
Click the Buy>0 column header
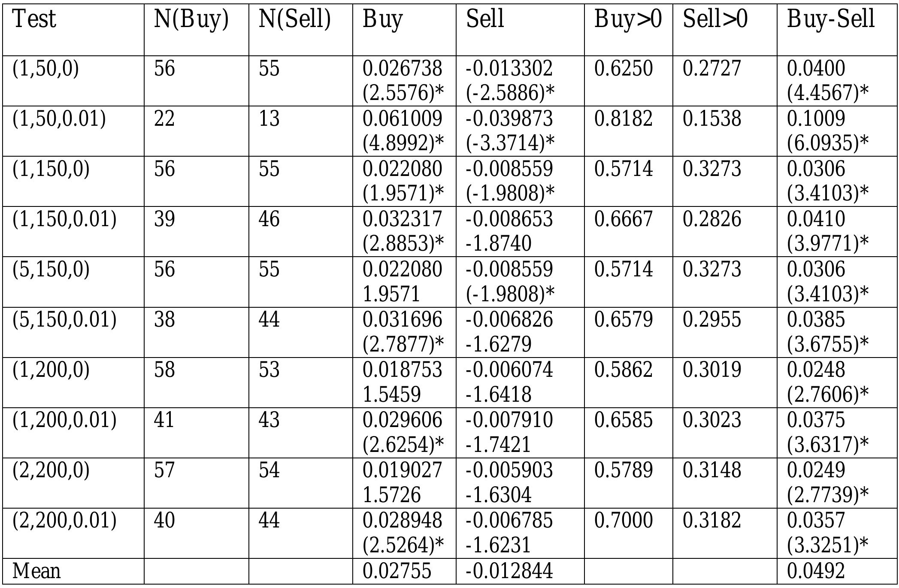(x=628, y=20)
